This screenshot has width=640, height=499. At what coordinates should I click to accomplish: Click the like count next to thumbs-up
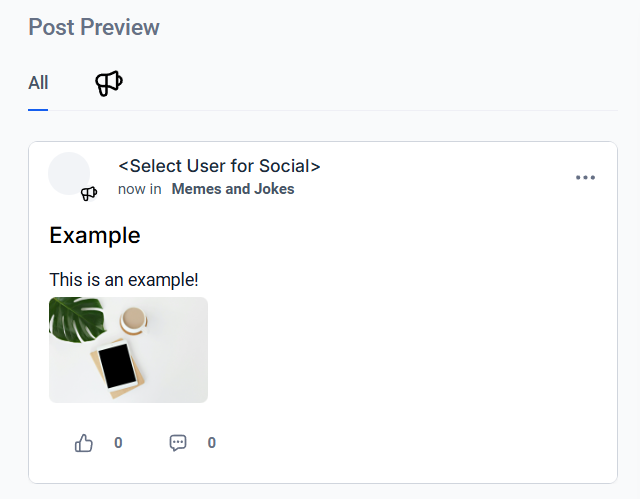(118, 443)
